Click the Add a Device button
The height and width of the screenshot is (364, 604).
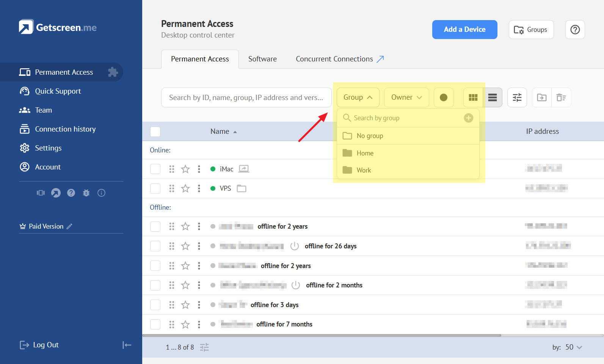(464, 30)
